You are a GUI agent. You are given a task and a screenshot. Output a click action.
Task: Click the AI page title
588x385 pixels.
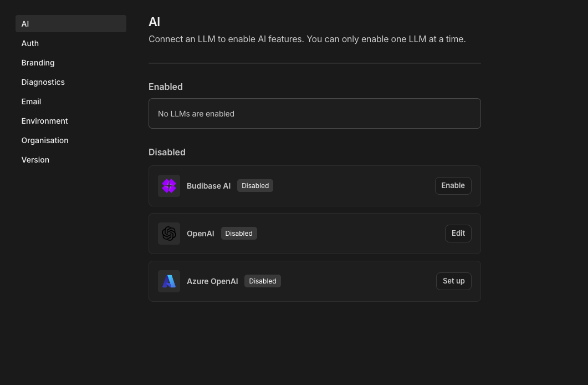click(154, 22)
